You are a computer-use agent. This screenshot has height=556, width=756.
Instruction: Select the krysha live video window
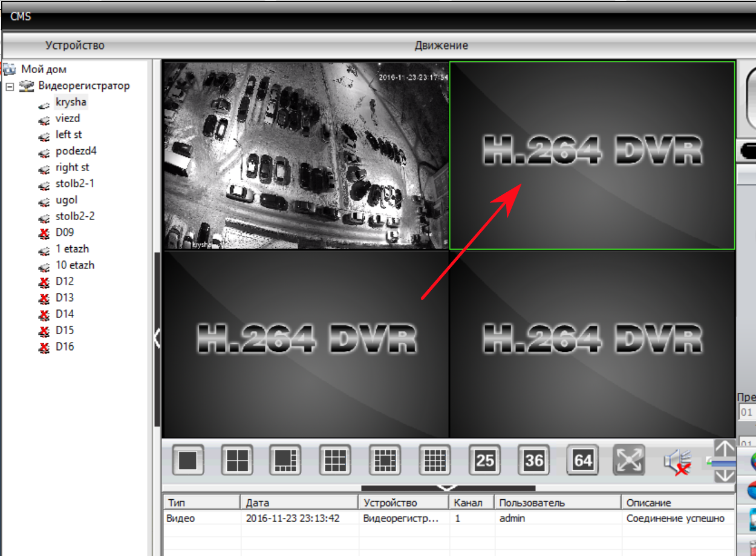[x=306, y=155]
